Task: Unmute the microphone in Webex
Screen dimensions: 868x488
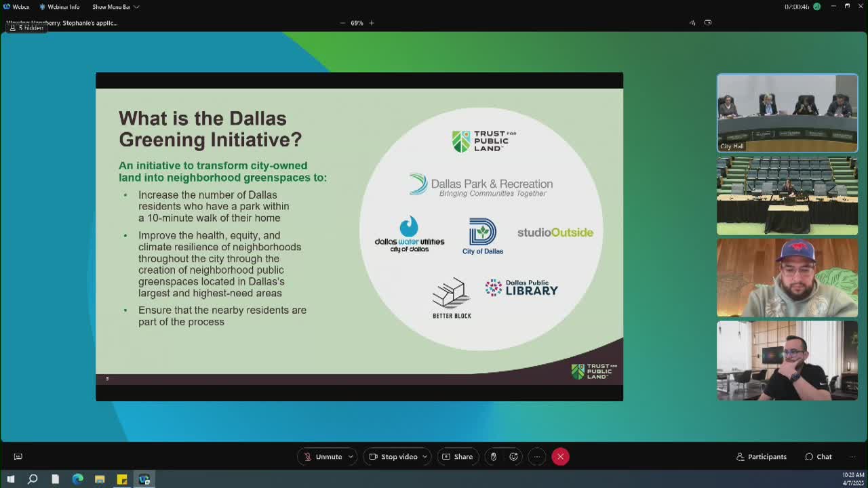Action: [323, 457]
